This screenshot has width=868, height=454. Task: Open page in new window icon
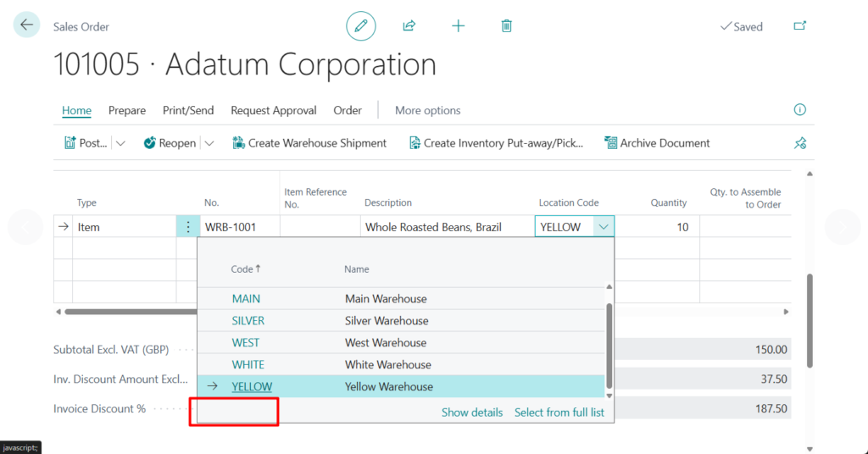coord(799,26)
